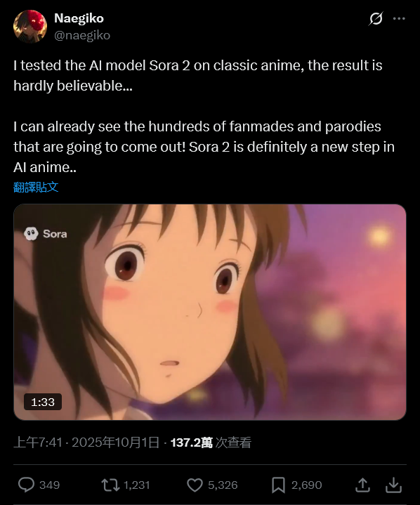Open the @naegiko handle link

82,35
